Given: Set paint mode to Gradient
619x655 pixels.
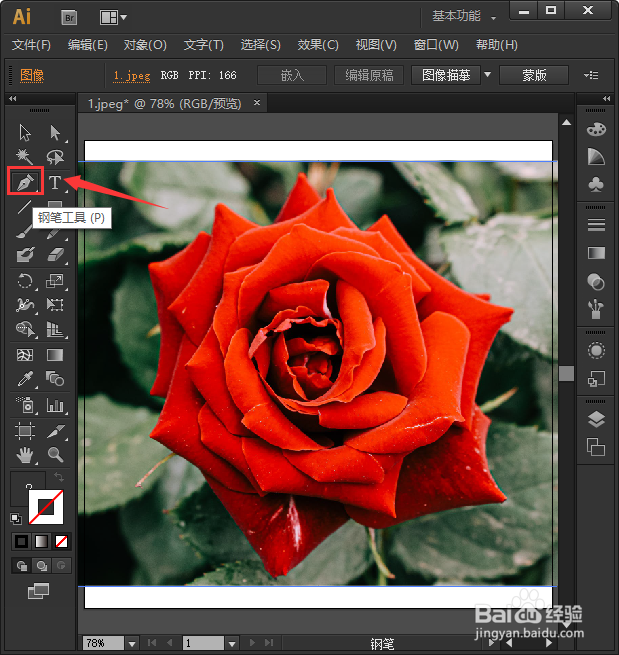Looking at the screenshot, I should coord(41,541).
